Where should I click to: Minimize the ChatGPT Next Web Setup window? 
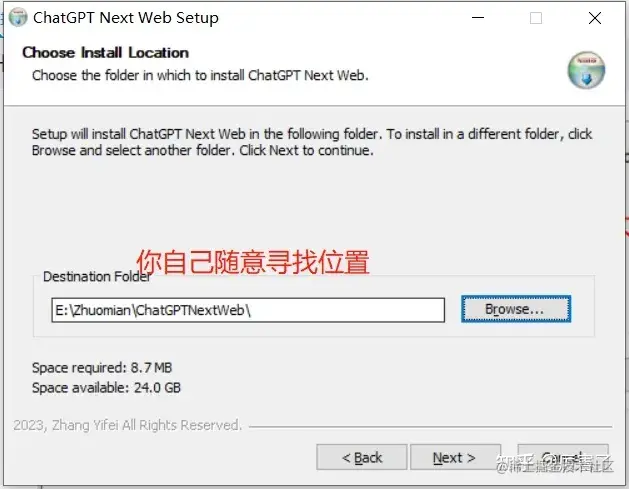coord(478,18)
